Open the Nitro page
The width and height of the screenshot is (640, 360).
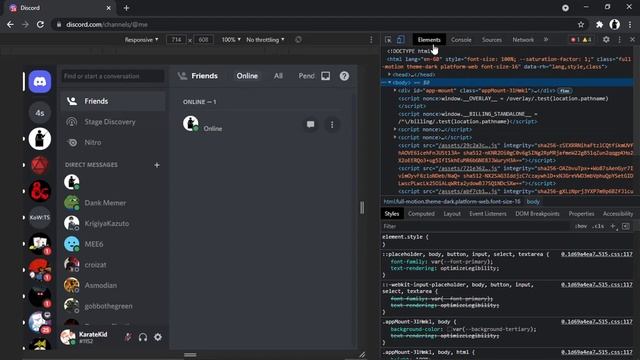(113, 142)
